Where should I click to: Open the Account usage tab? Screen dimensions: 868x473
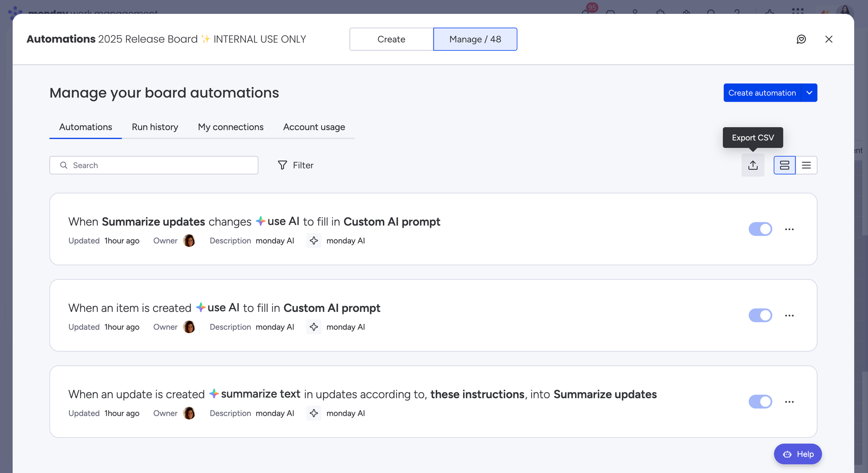(x=314, y=127)
